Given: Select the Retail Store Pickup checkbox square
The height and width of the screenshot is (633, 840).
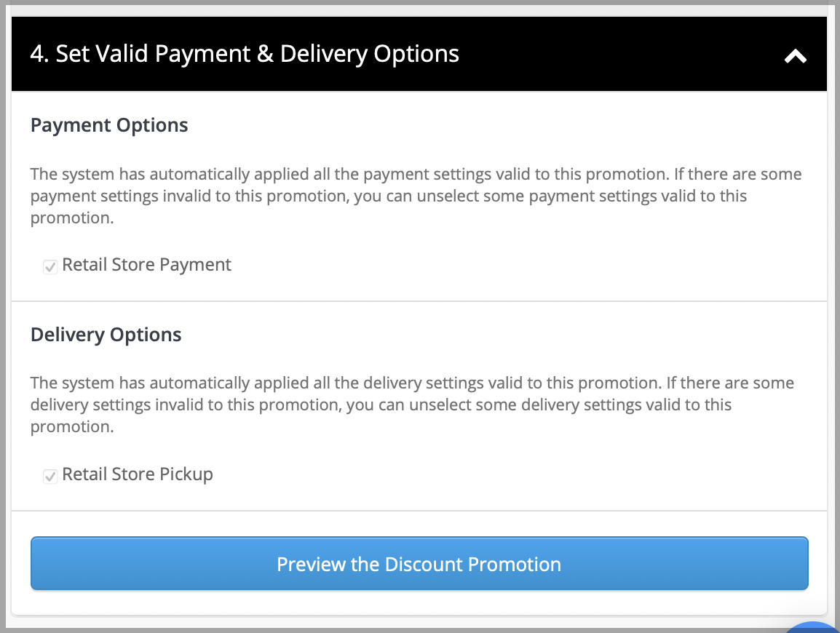Looking at the screenshot, I should [x=49, y=476].
